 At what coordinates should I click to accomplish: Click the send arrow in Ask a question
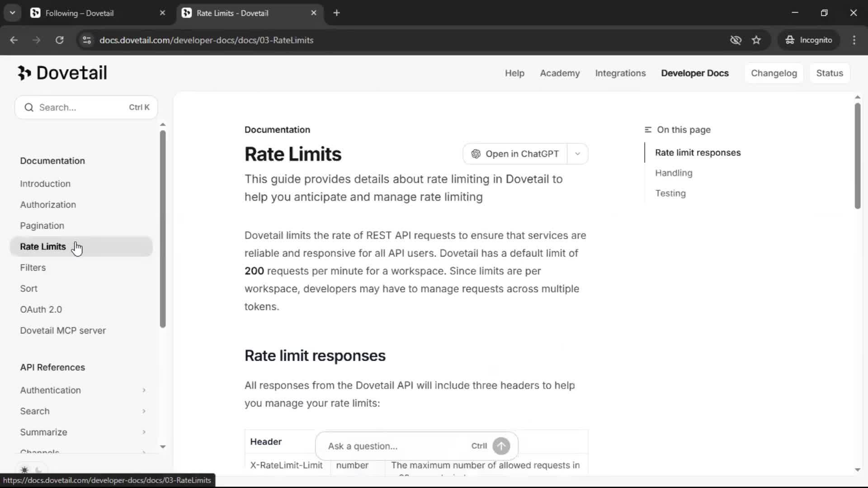click(x=501, y=446)
